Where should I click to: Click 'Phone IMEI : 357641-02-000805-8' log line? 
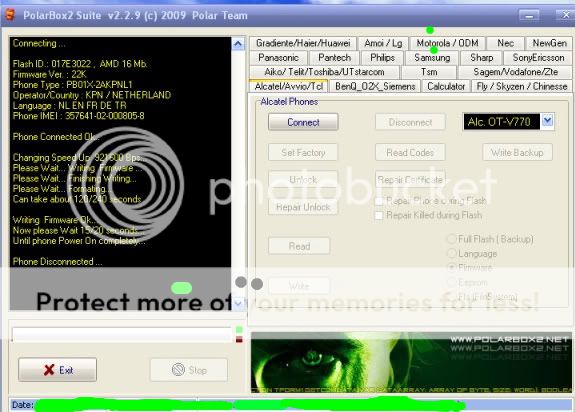[78, 116]
